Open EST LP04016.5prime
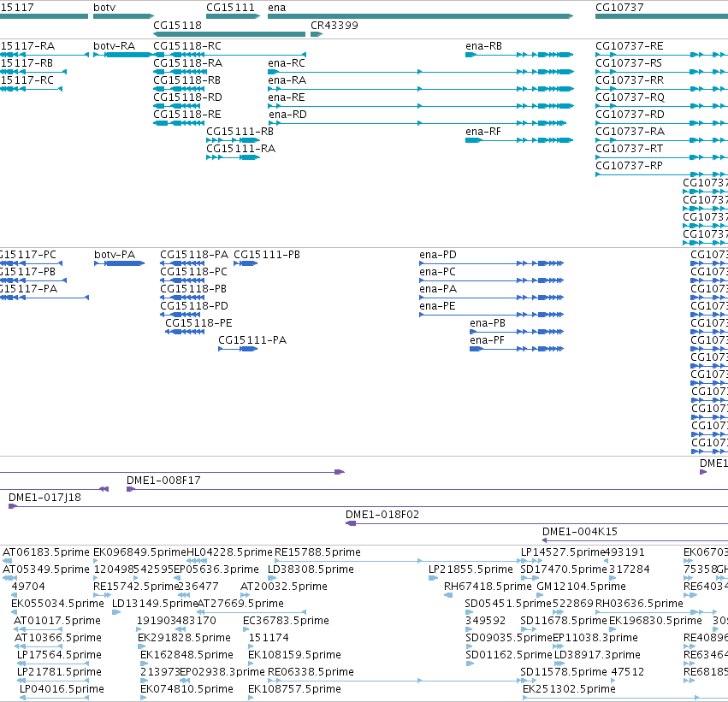This screenshot has height=702, width=728. pos(62,689)
